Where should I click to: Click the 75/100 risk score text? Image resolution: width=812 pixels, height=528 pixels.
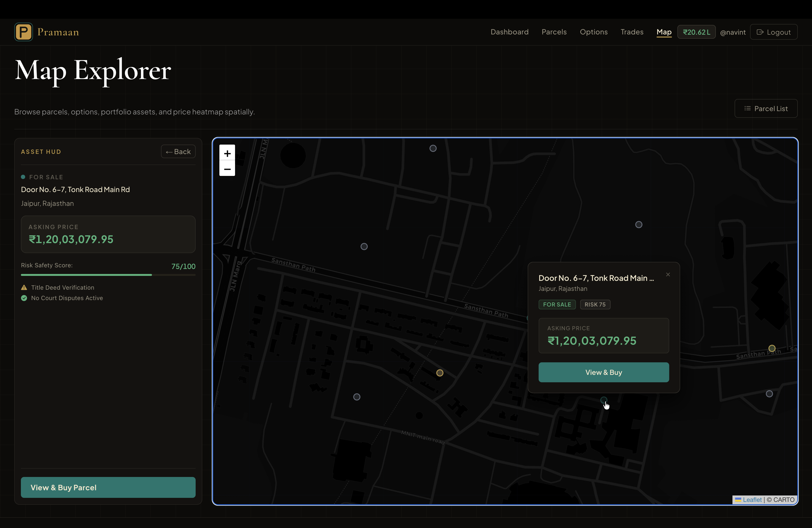coord(183,266)
